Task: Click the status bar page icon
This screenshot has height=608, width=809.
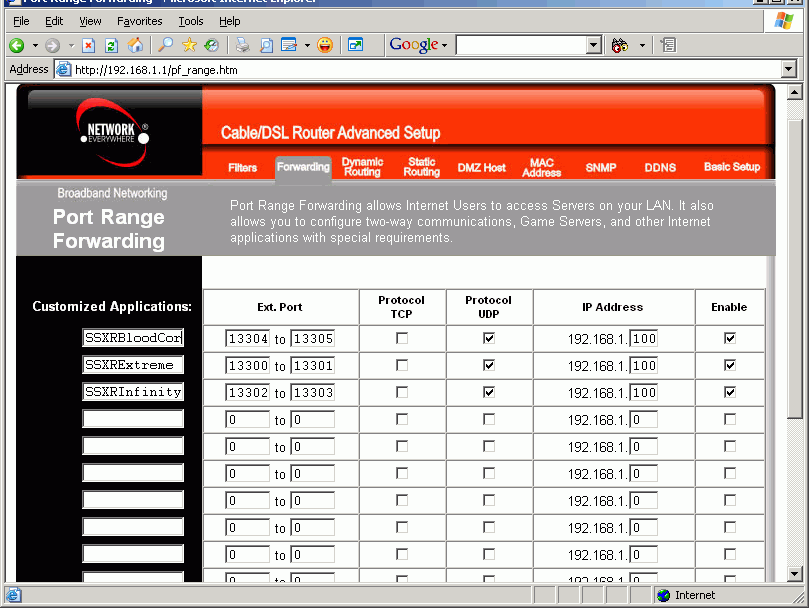Action: (14, 595)
